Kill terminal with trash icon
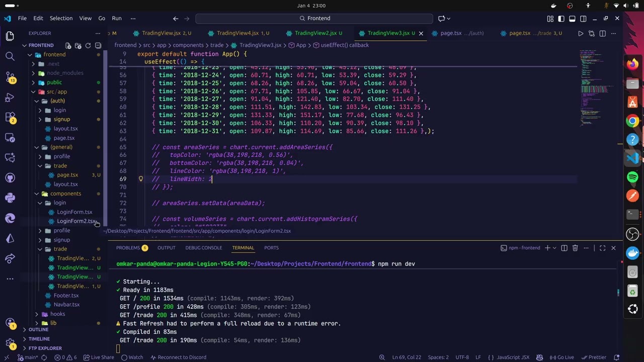This screenshot has height=362, width=644. click(x=575, y=248)
